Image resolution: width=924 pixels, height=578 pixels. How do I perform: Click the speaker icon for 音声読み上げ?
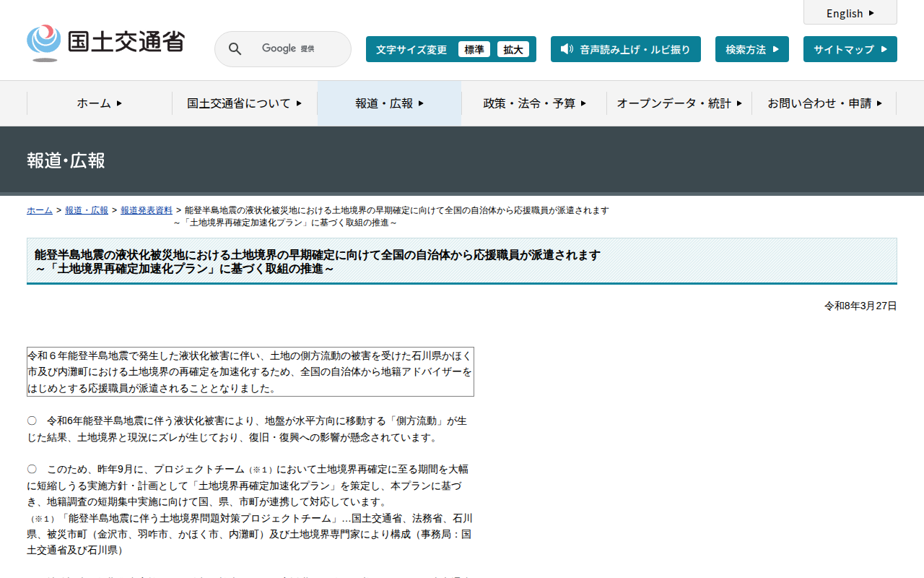(x=567, y=49)
